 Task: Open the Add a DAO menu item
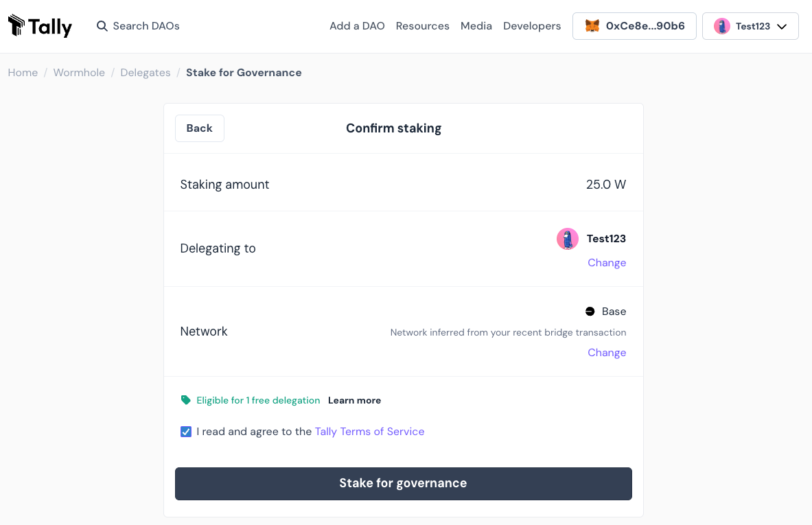(358, 26)
